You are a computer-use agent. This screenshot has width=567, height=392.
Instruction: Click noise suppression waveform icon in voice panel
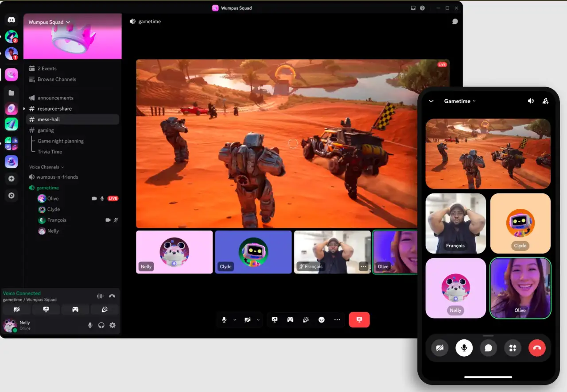(101, 296)
